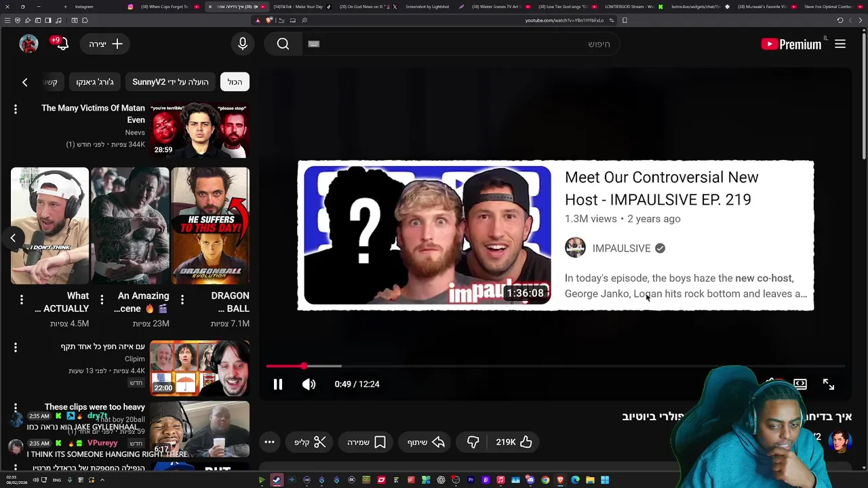The image size is (868, 488).
Task: Click the browser reload icon
Action: pyautogui.click(x=840, y=20)
